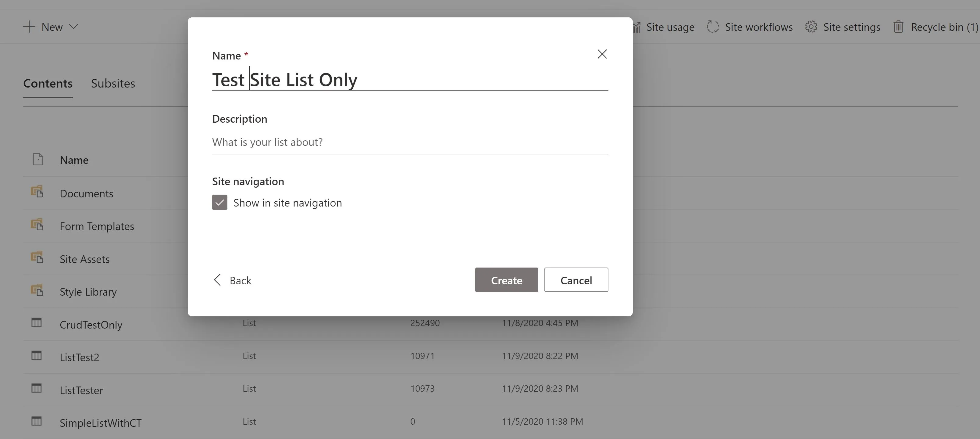980x439 pixels.
Task: Open the Recycle bin trash icon
Action: pos(899,27)
